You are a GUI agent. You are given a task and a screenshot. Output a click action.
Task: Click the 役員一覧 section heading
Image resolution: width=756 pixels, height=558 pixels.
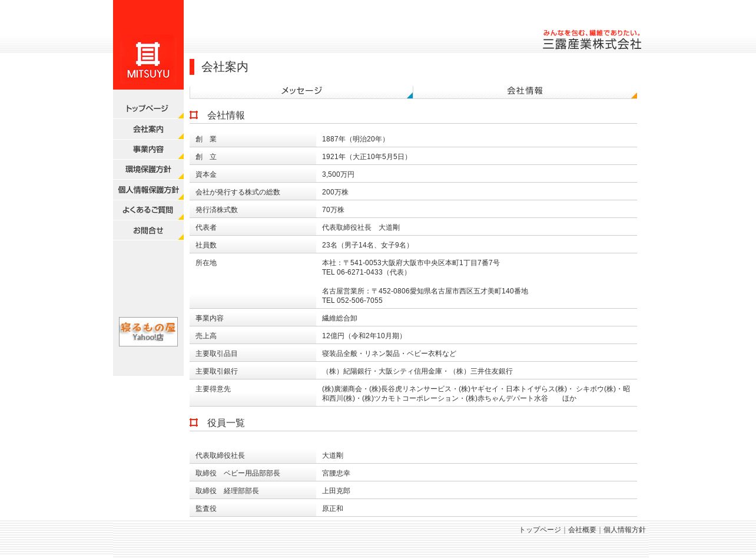point(226,423)
